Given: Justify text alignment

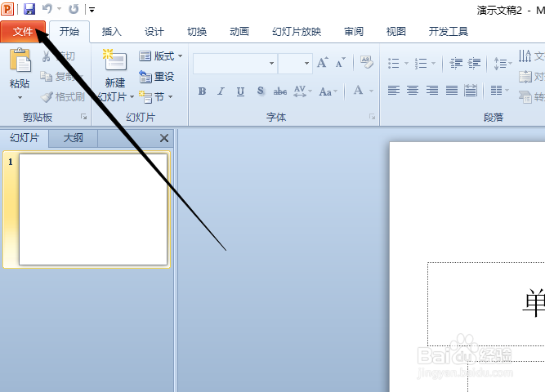Looking at the screenshot, I should (452, 91).
